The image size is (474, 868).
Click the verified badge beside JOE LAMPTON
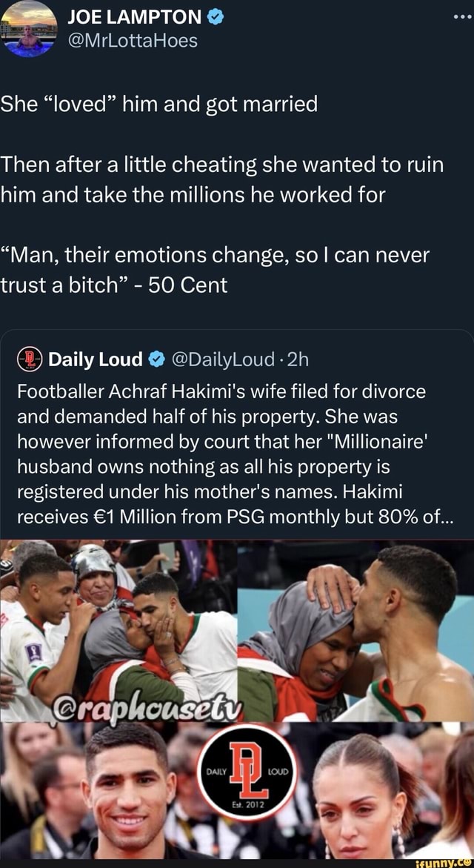click(216, 16)
